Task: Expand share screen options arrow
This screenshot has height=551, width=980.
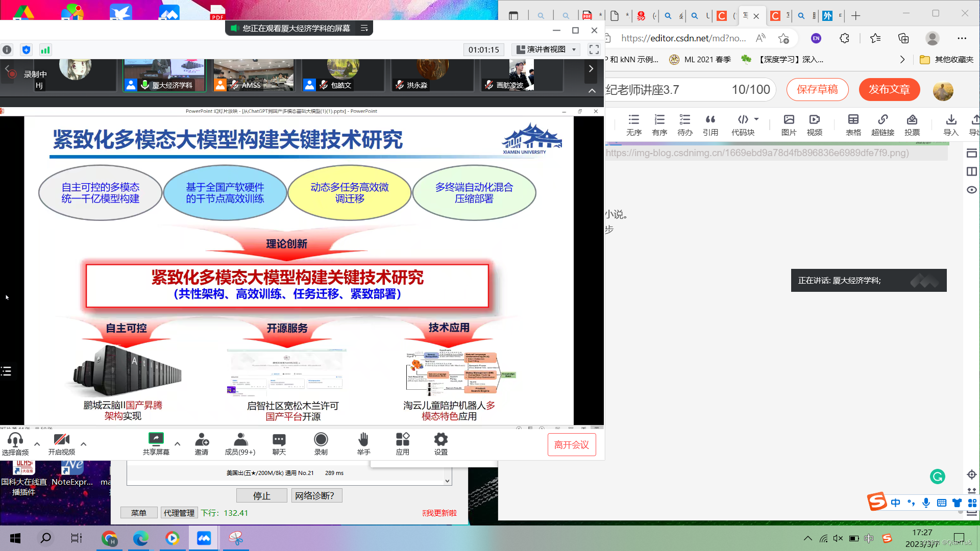Action: pyautogui.click(x=178, y=444)
